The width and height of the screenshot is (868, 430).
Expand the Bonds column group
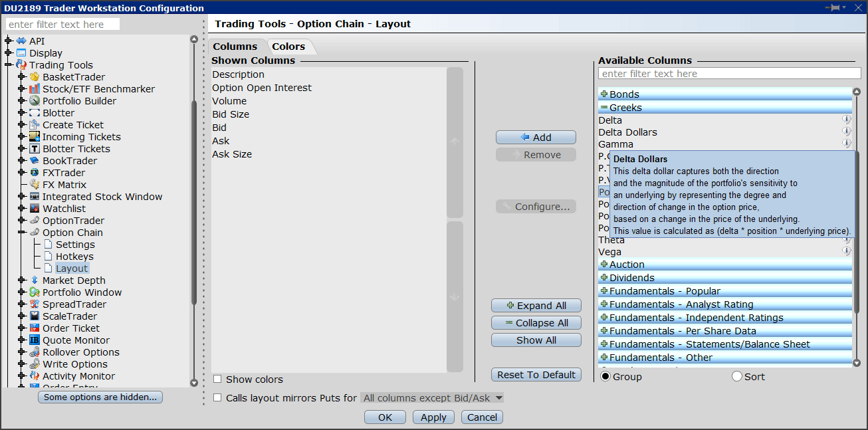pos(604,94)
